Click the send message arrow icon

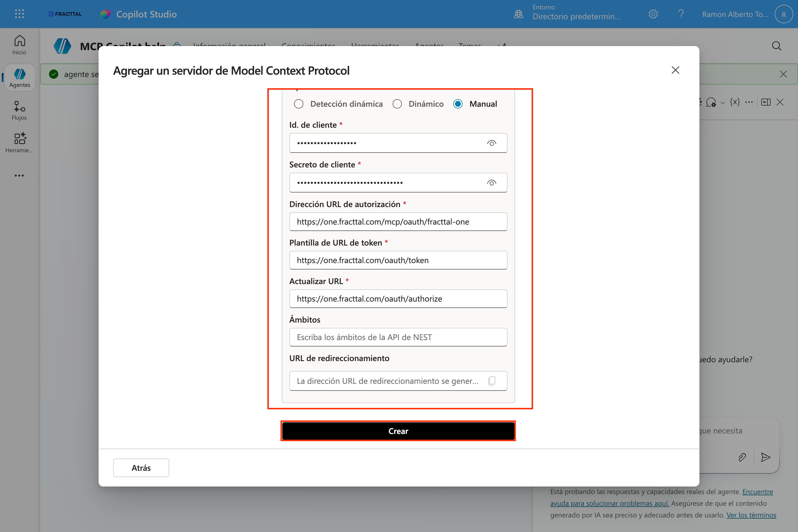click(765, 457)
